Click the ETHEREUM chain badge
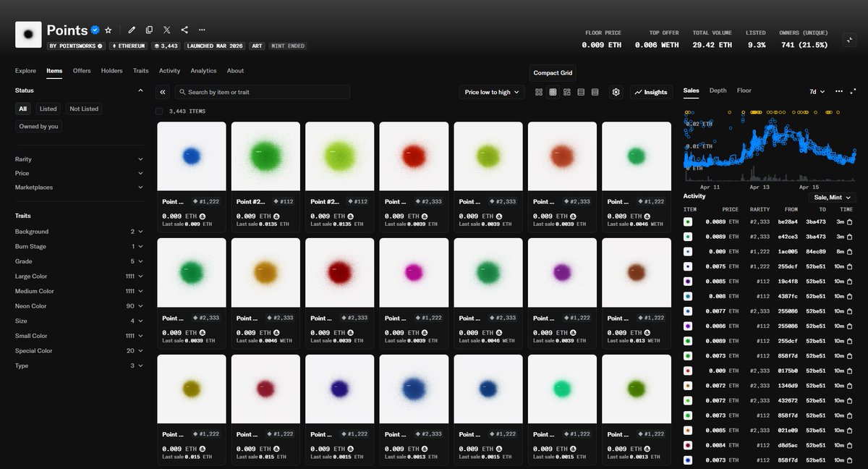 click(128, 46)
